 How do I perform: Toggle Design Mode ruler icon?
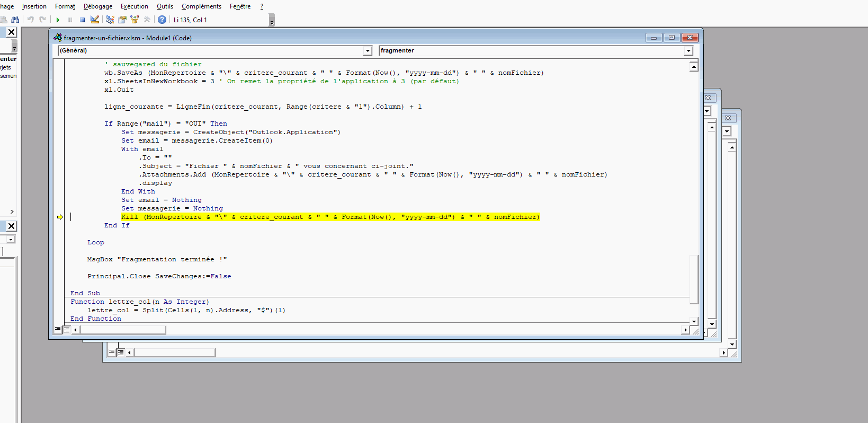point(95,20)
